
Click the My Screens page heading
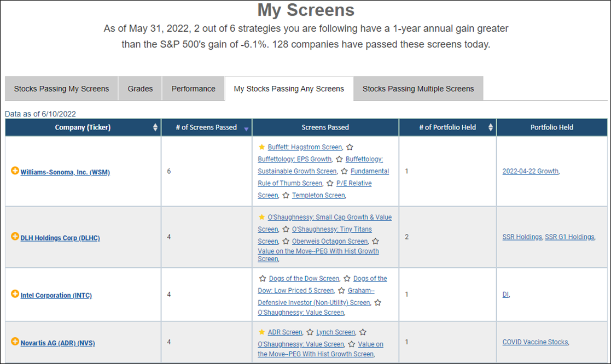pyautogui.click(x=306, y=10)
